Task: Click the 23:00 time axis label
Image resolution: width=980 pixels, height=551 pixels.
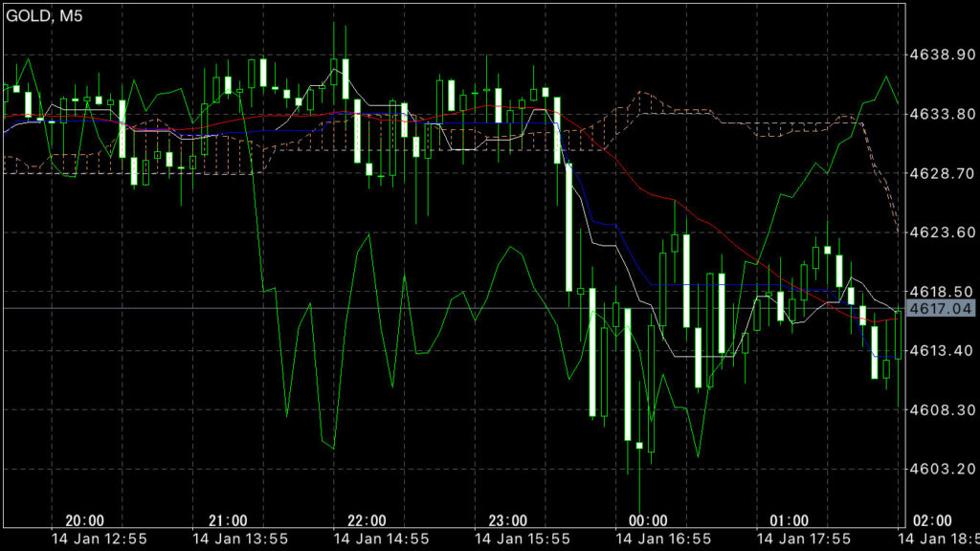Action: [x=507, y=520]
